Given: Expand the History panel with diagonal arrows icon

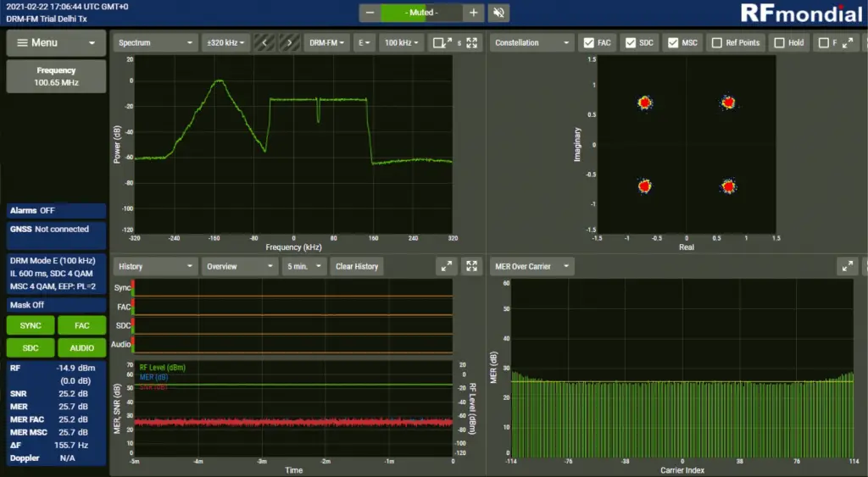Looking at the screenshot, I should click(x=447, y=266).
